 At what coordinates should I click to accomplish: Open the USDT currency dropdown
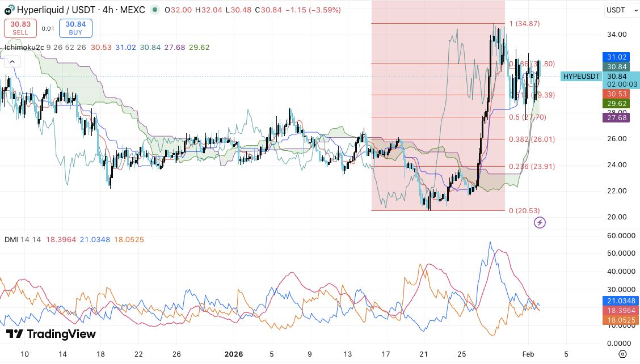pyautogui.click(x=621, y=10)
